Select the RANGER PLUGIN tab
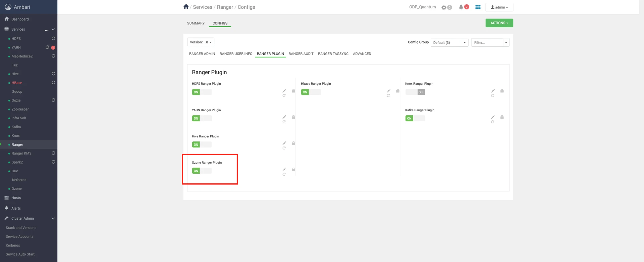 tap(270, 54)
